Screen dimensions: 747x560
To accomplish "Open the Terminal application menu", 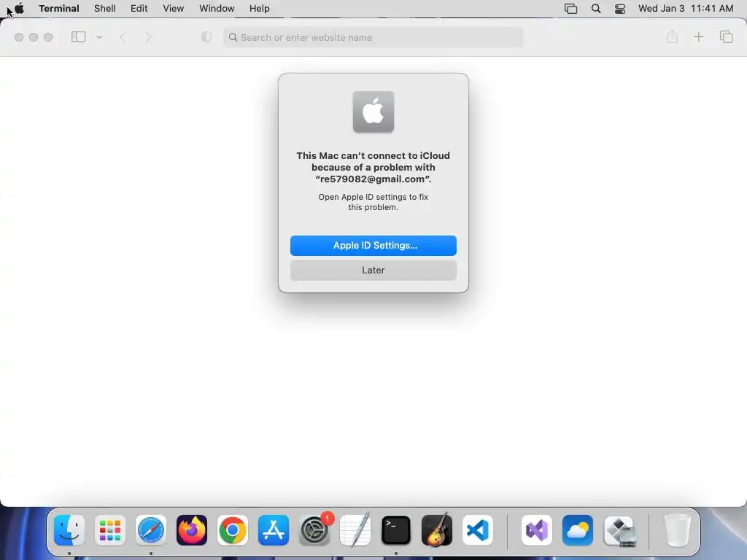I will (x=59, y=8).
